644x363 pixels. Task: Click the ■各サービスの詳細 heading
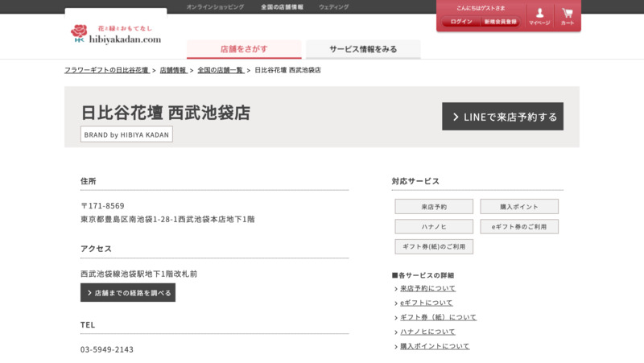click(x=423, y=275)
